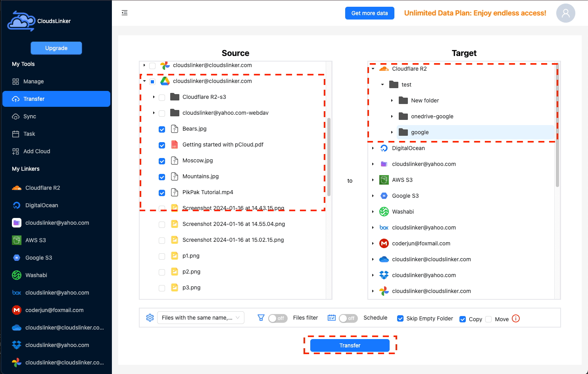Open Files with the same name dropdown
The image size is (588, 374).
tap(201, 318)
